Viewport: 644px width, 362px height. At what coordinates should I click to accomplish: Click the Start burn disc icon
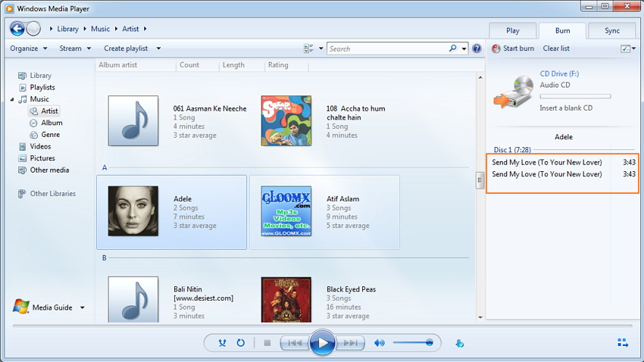click(496, 48)
